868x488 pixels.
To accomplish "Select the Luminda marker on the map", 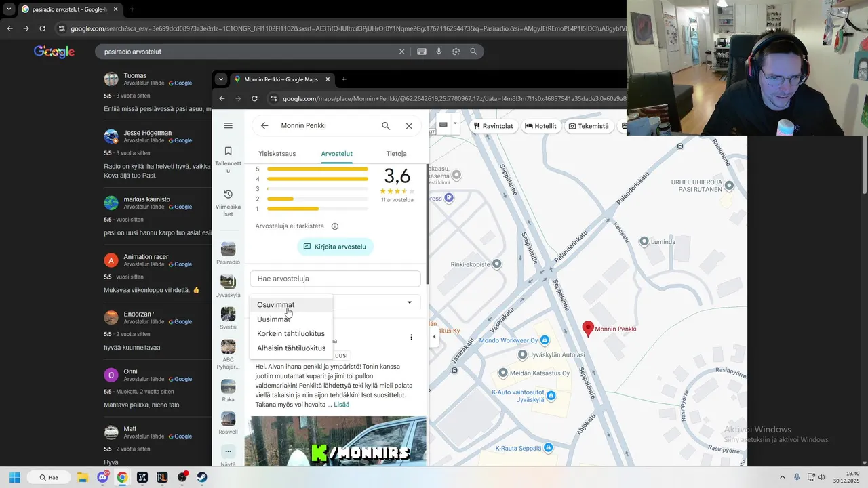I will 644,242.
